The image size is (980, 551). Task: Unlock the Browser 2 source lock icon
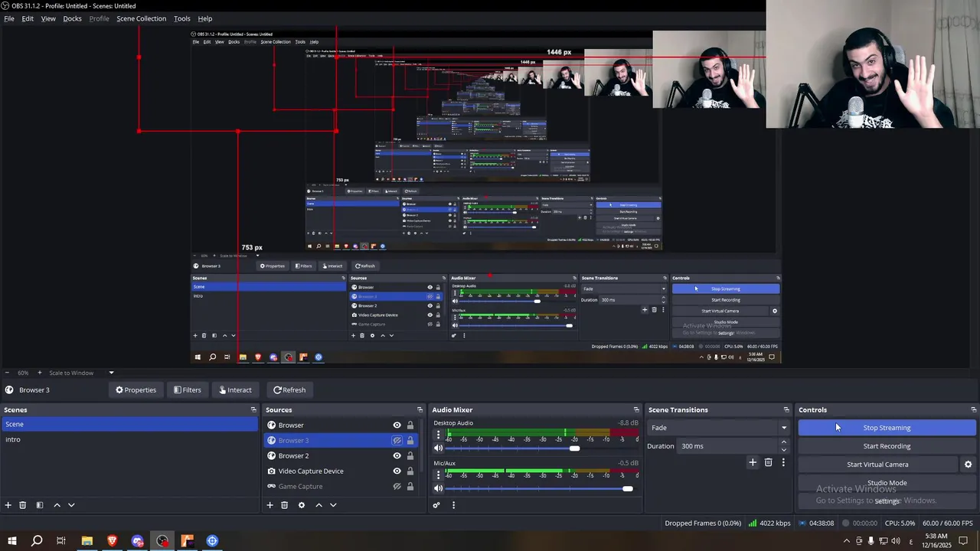pyautogui.click(x=410, y=456)
